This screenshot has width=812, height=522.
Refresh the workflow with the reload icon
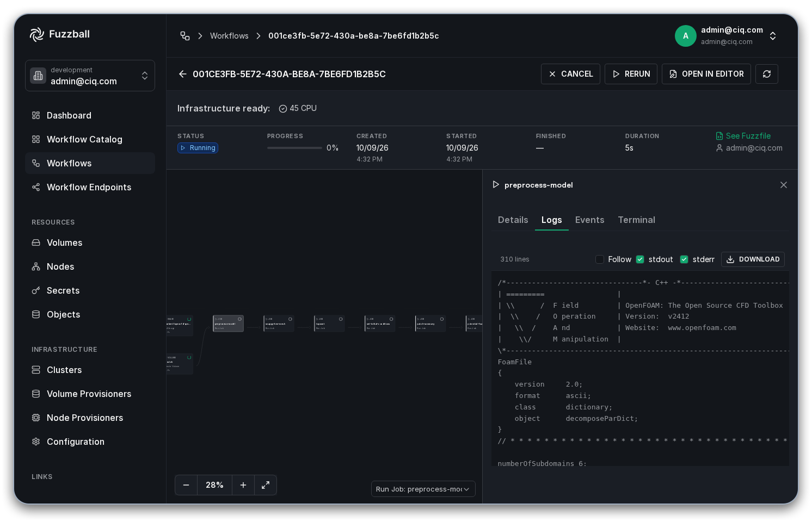click(x=767, y=74)
